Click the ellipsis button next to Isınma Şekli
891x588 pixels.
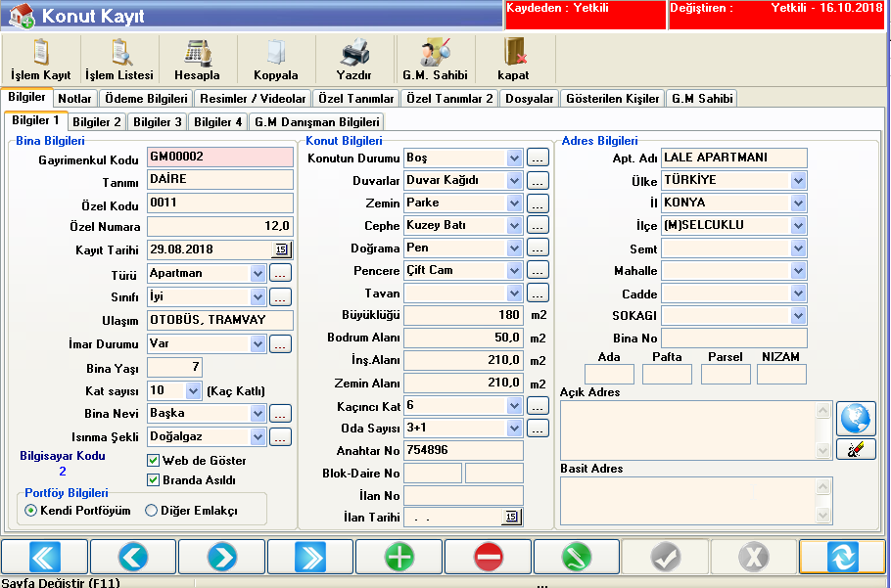280,436
